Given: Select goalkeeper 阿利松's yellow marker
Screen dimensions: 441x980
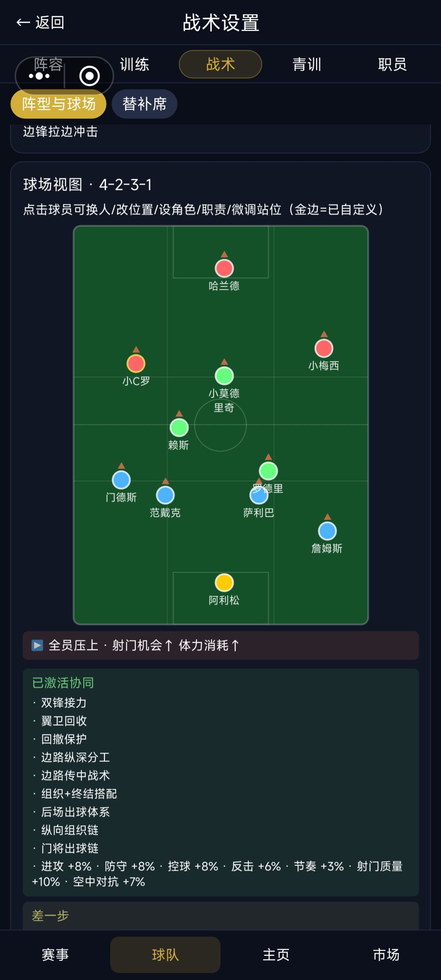Looking at the screenshot, I should click(224, 583).
